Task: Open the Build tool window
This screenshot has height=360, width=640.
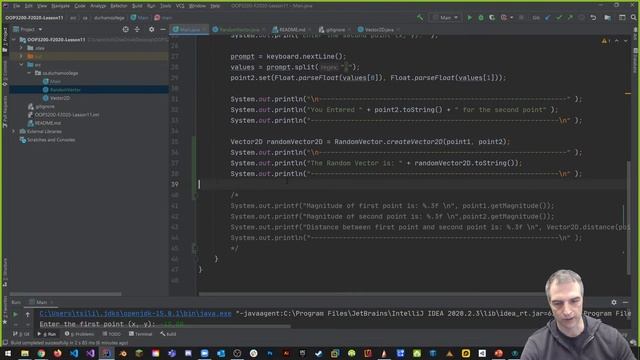Action: tap(169, 334)
